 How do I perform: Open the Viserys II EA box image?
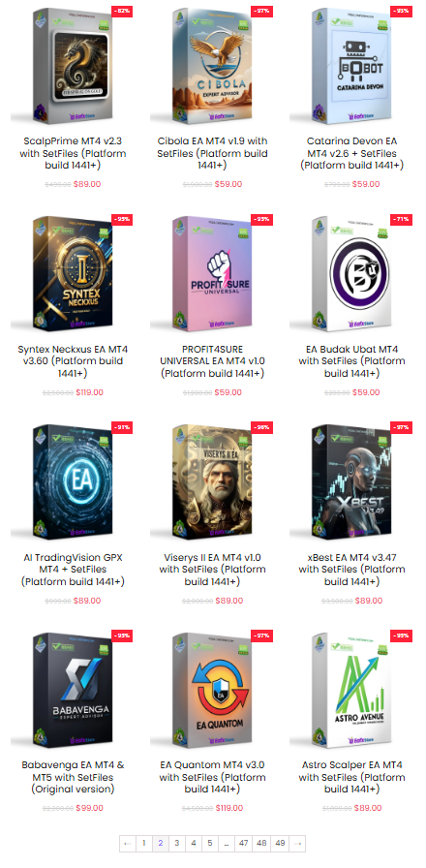[212, 481]
